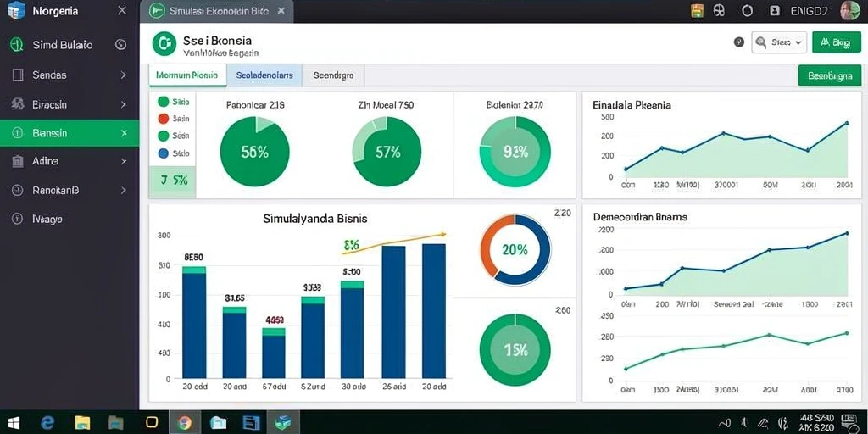Click the user avatar in the top right
Viewport: 868px width, 434px height.
pos(849,10)
